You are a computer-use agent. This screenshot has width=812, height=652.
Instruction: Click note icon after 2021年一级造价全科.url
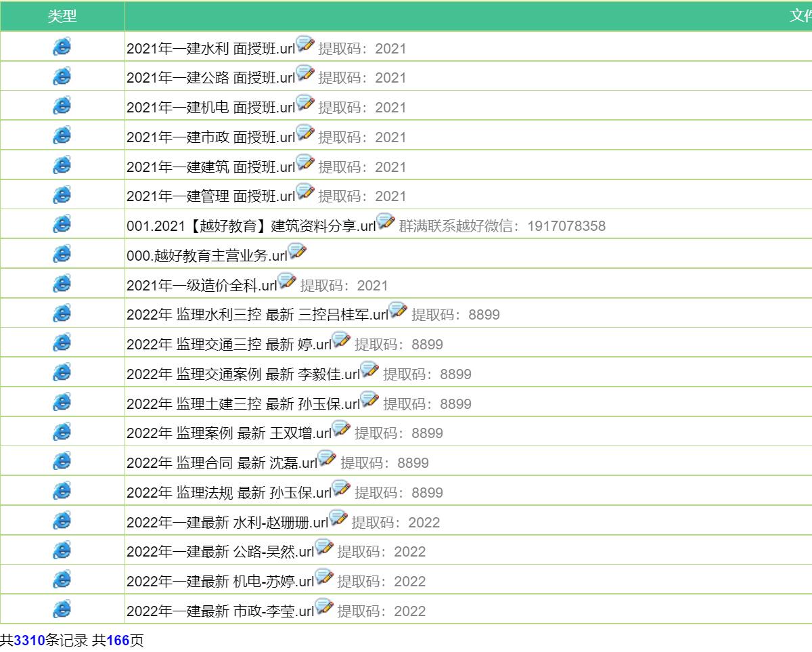click(287, 282)
